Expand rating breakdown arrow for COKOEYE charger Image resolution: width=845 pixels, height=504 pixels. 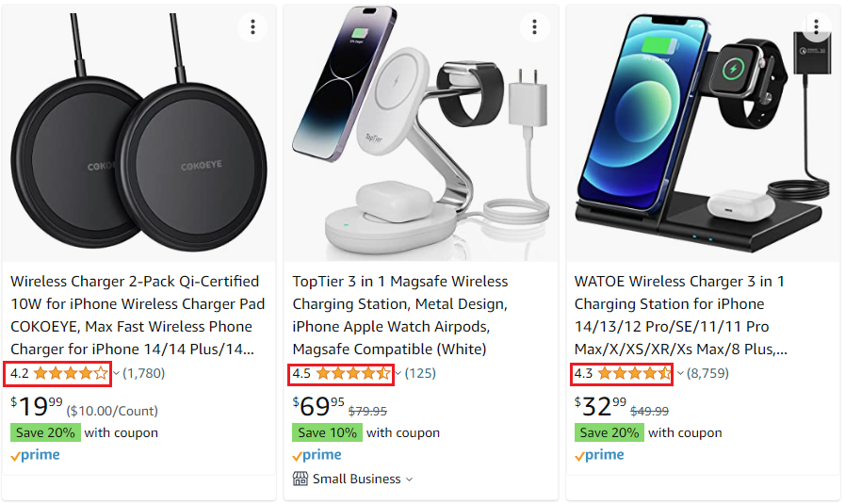pyautogui.click(x=116, y=373)
